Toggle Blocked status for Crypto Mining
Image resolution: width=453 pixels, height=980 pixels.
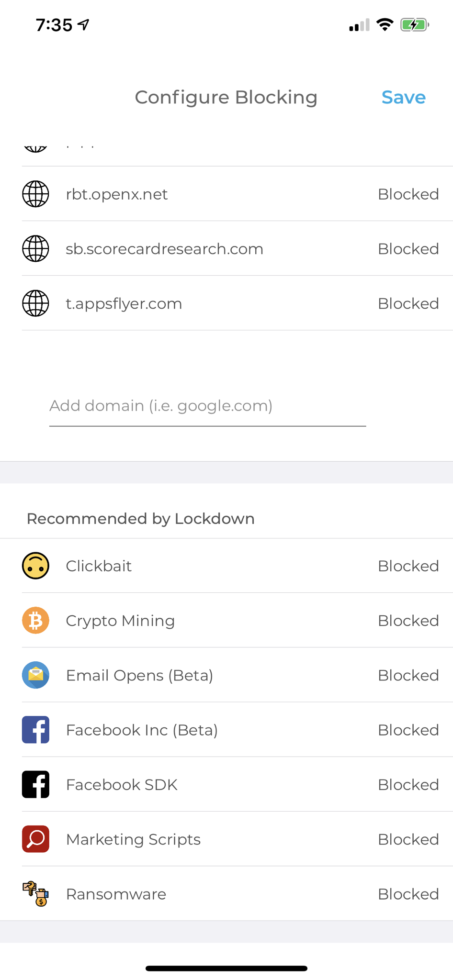pos(408,620)
